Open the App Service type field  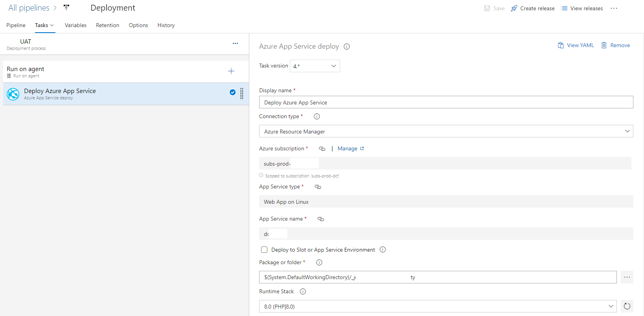coord(446,201)
